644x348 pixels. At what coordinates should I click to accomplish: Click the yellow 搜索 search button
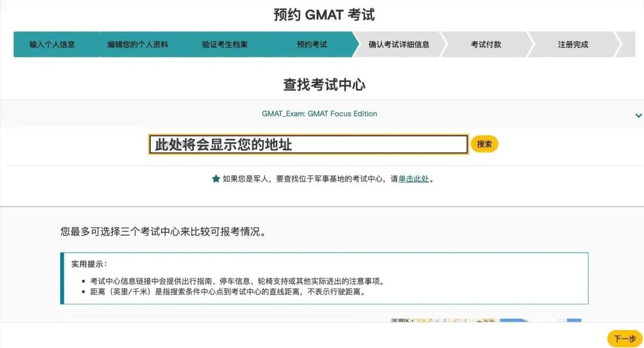tap(484, 144)
